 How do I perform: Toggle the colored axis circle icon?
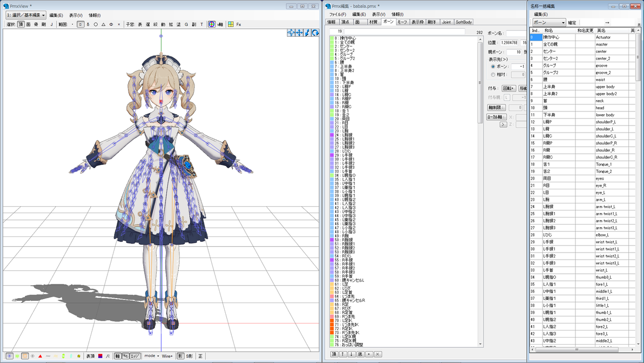tap(212, 24)
